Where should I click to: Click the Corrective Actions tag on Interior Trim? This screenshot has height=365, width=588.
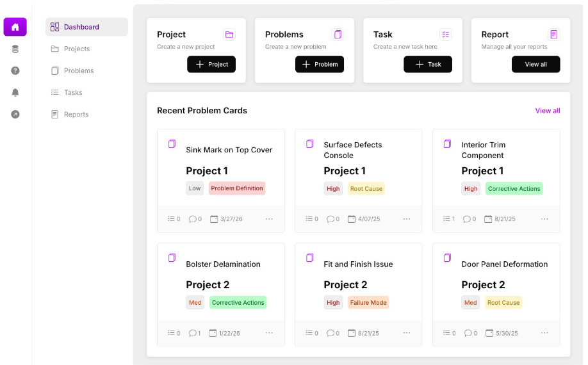point(514,188)
